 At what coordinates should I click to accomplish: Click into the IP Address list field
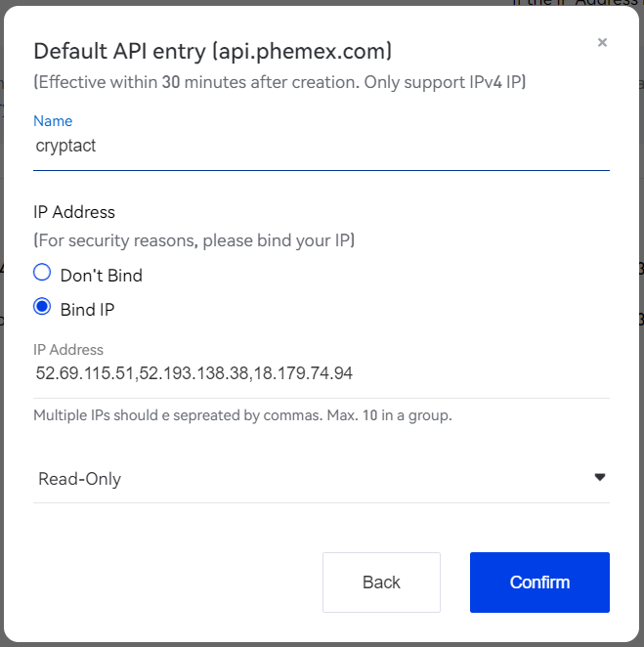click(x=321, y=373)
